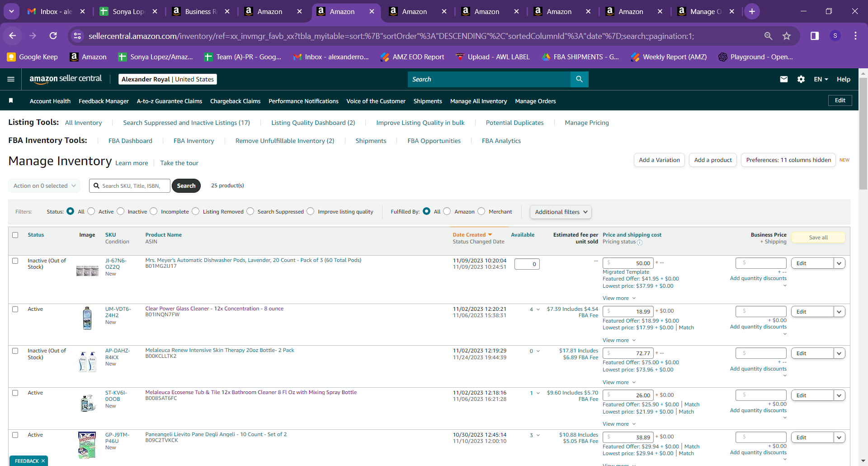
Task: Click the Search SKU, Title, ISBN field
Action: (x=130, y=185)
